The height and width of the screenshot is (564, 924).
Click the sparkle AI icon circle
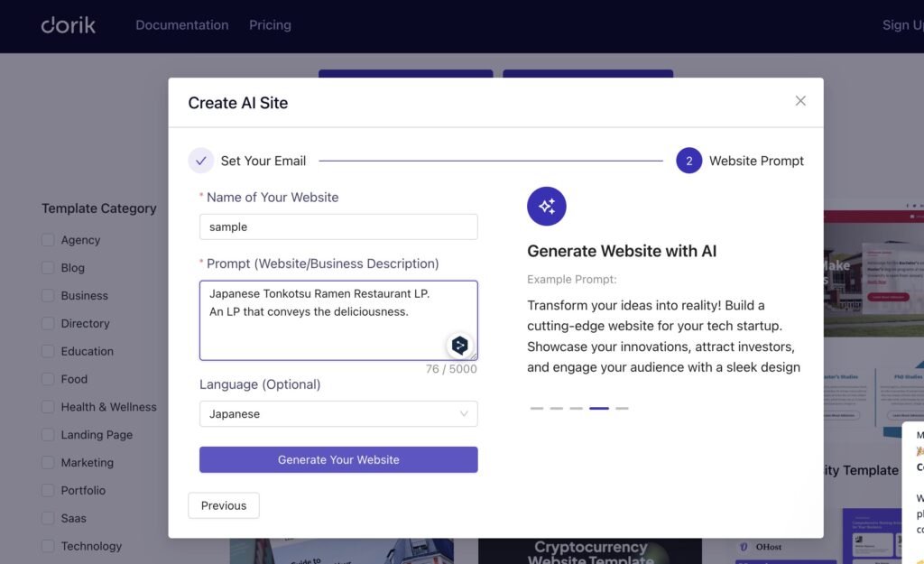click(x=547, y=207)
